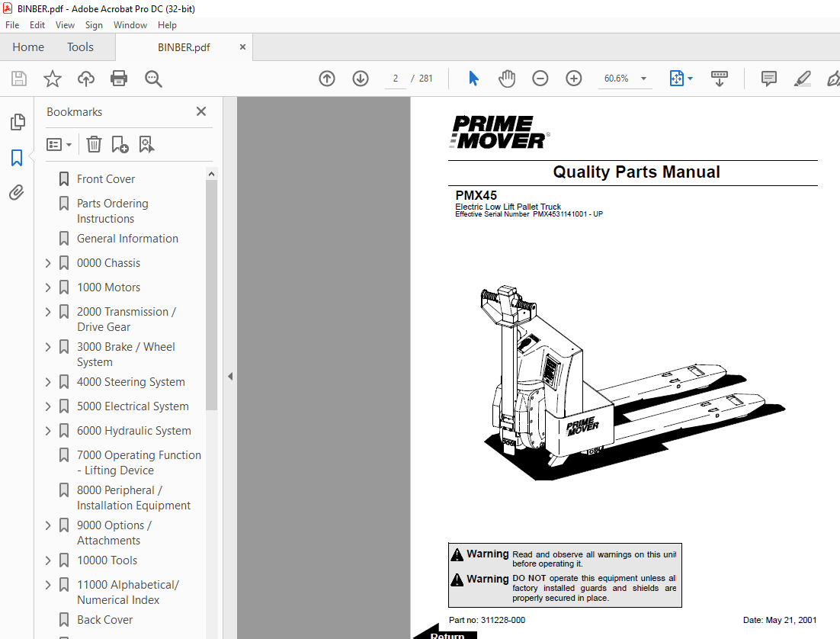
Task: Jump to Back Cover bookmark
Action: coord(104,620)
